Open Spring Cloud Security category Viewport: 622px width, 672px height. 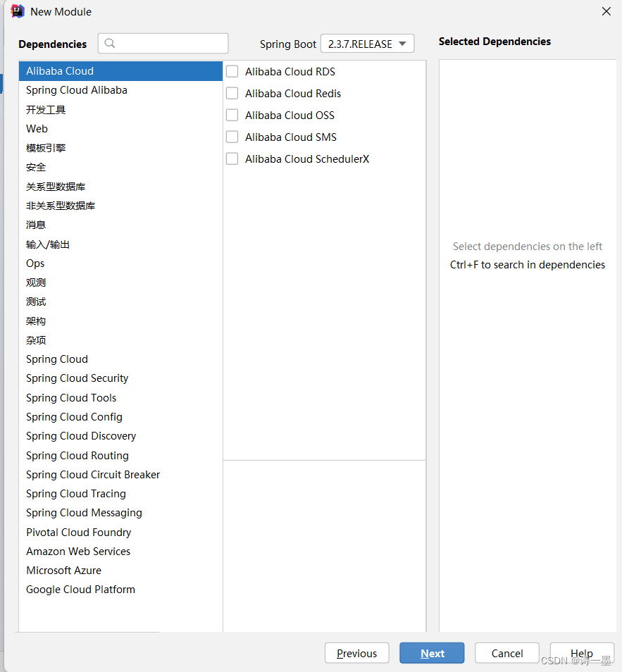point(120,378)
